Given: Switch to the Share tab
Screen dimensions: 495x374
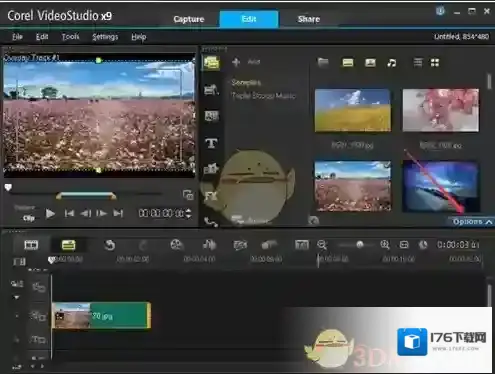Looking at the screenshot, I should 309,19.
